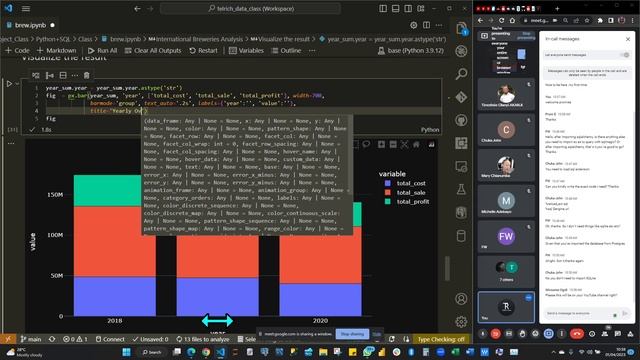Viewport: 640px width, 360px height.
Task: Toggle the VS Code primary sidebar layout
Action: pyautogui.click(x=383, y=9)
